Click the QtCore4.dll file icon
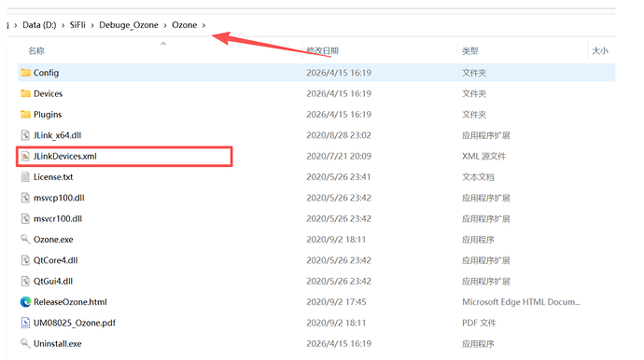 tap(25, 260)
